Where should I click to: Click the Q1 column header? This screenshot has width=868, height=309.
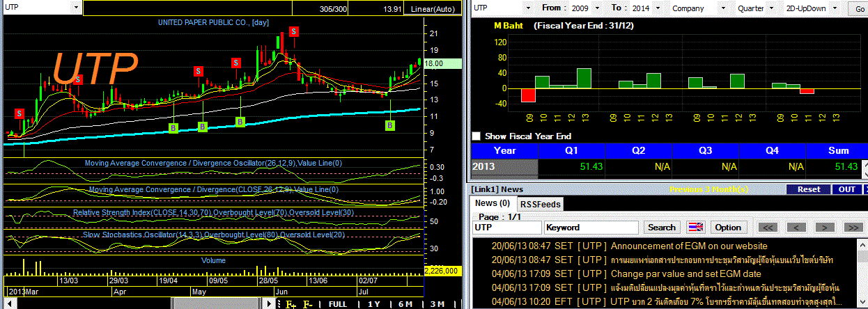[573, 150]
